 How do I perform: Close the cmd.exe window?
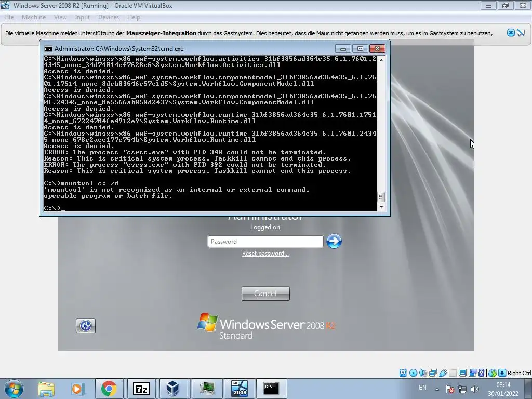pos(377,49)
